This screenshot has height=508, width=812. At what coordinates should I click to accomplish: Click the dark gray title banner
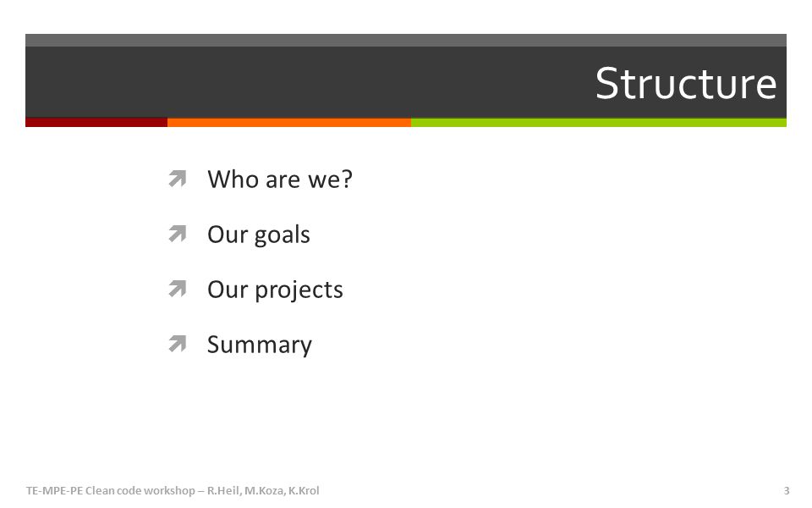point(406,82)
